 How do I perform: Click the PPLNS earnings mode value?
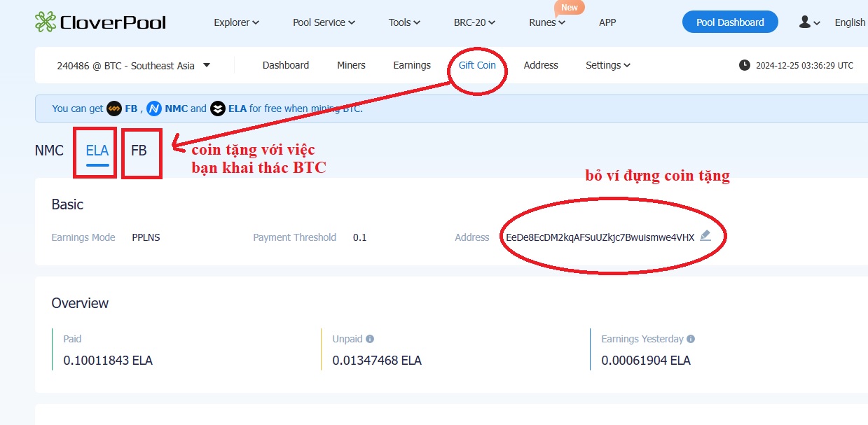coord(146,237)
